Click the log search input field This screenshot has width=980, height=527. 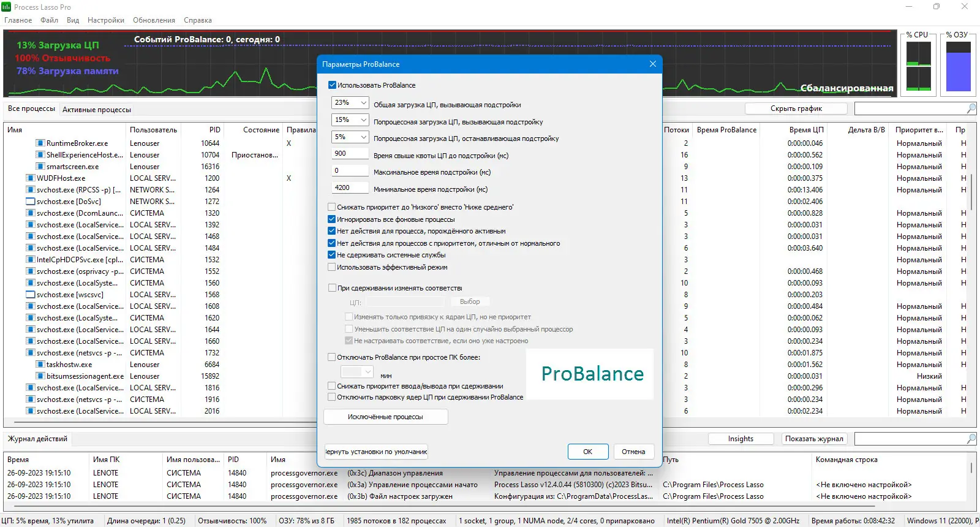tap(910, 439)
